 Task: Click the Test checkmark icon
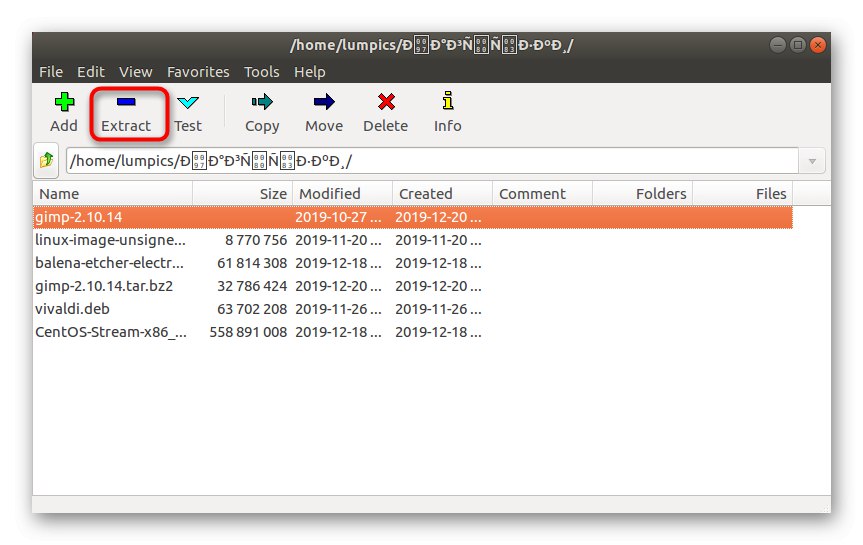[x=188, y=102]
